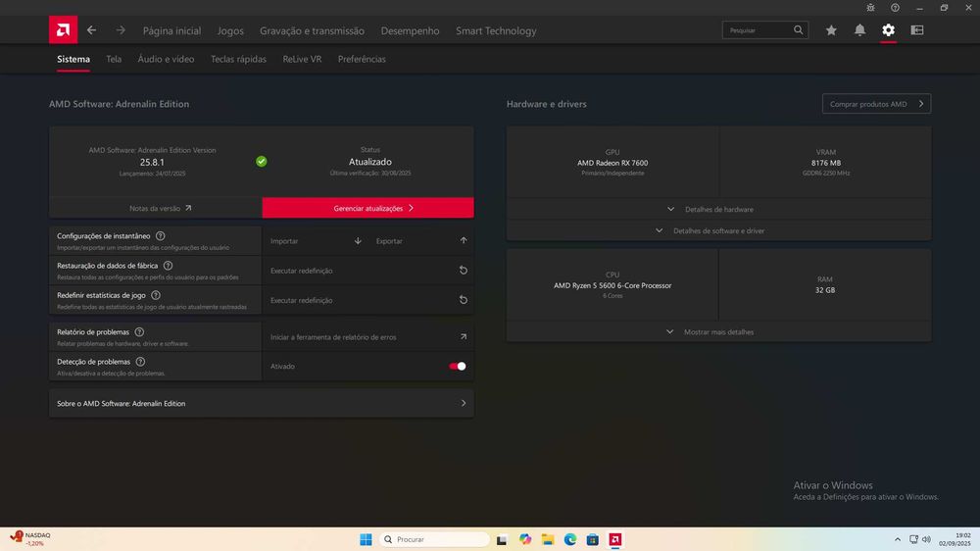Click Comprar produtos AMD button
Screen dimensions: 980x551
coord(876,104)
